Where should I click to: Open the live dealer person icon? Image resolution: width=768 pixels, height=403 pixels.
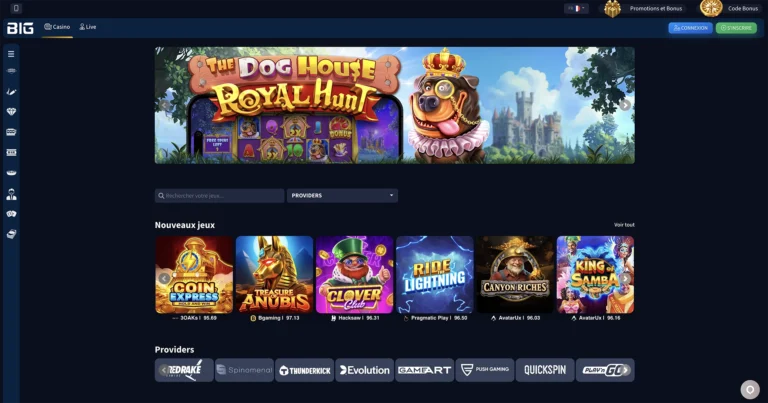(x=11, y=194)
